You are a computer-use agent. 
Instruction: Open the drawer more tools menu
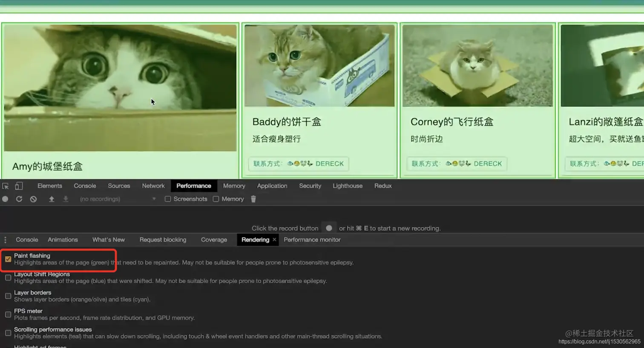pos(5,240)
